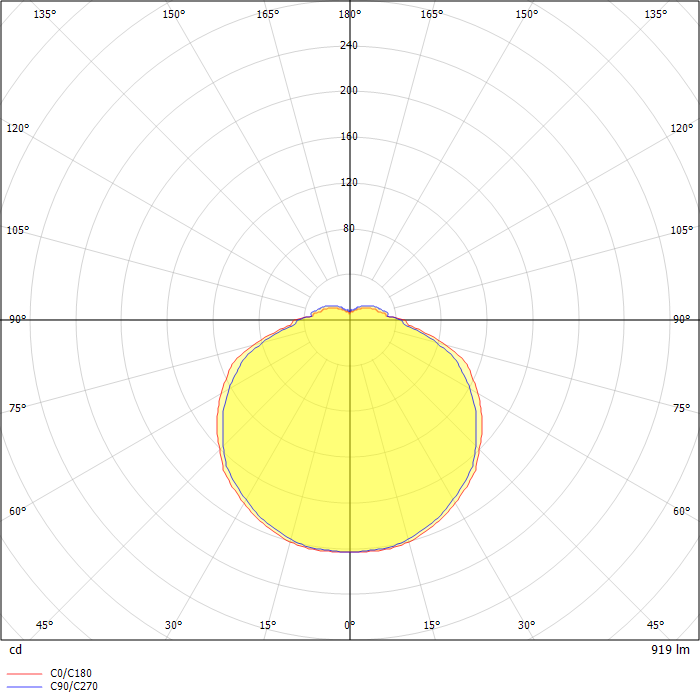This screenshot has height=700, width=700.
Task: Click the cd unit label
Action: (x=15, y=650)
